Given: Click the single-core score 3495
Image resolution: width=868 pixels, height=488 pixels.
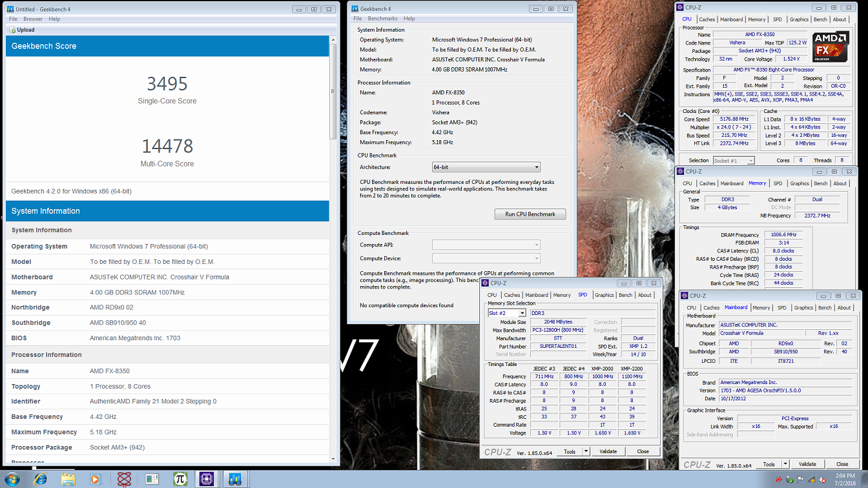Looking at the screenshot, I should 167,84.
